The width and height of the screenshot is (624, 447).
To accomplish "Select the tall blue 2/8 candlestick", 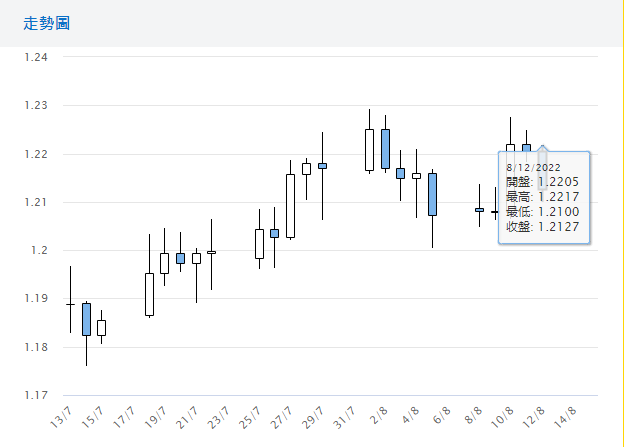I will (385, 148).
